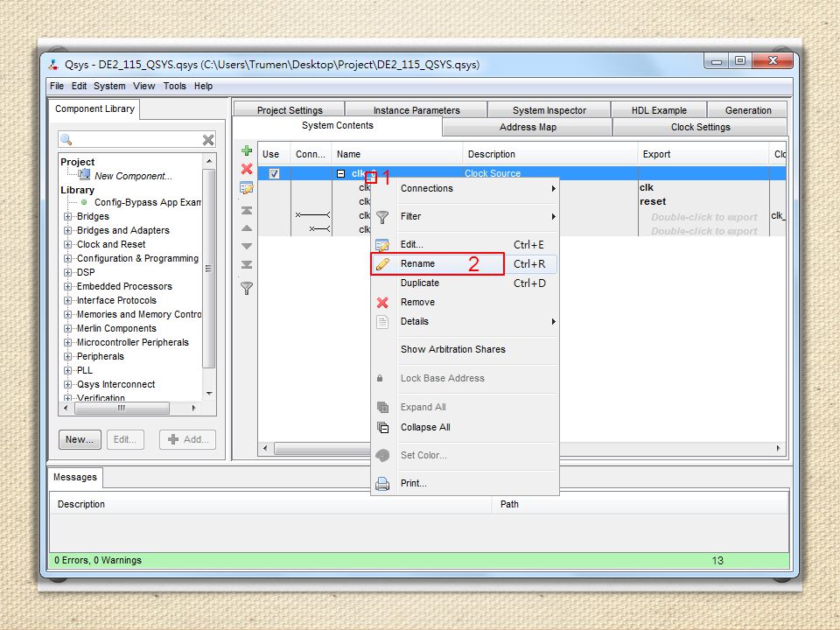The width and height of the screenshot is (840, 630).
Task: Expand the Merlin Components category
Action: coord(68,328)
